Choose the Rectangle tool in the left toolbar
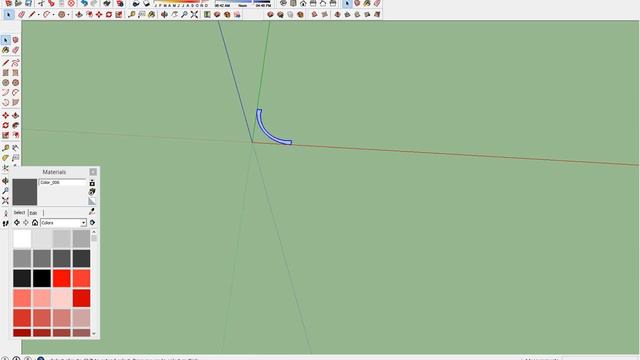640x360 pixels. (x=5, y=73)
